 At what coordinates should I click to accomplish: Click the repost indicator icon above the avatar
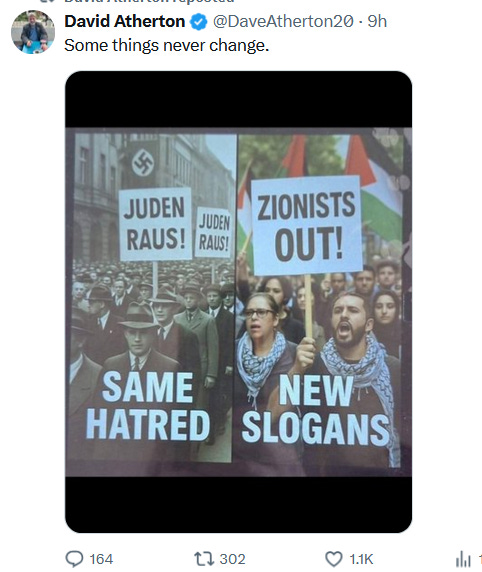47,1
